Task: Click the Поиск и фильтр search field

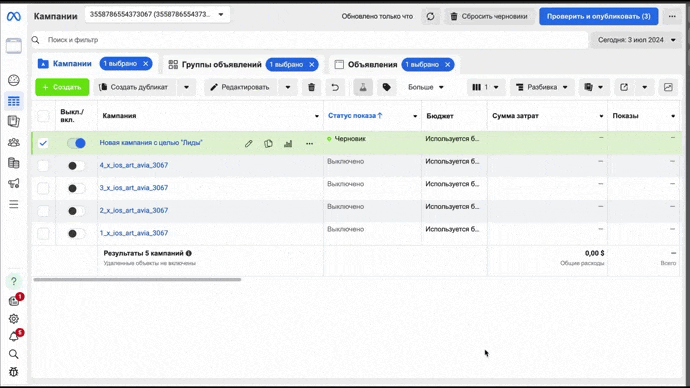Action: coord(309,40)
